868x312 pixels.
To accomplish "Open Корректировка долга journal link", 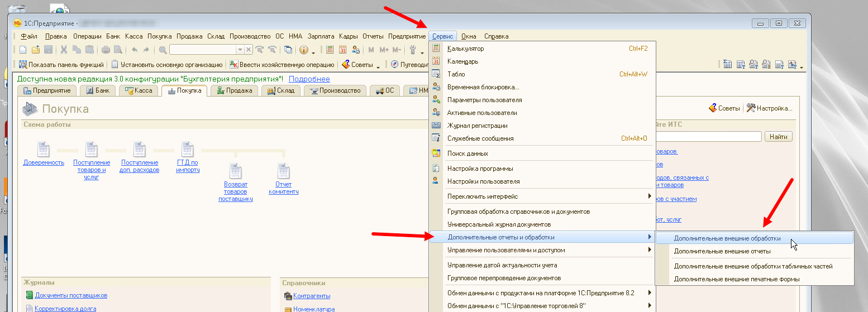I will tap(65, 309).
